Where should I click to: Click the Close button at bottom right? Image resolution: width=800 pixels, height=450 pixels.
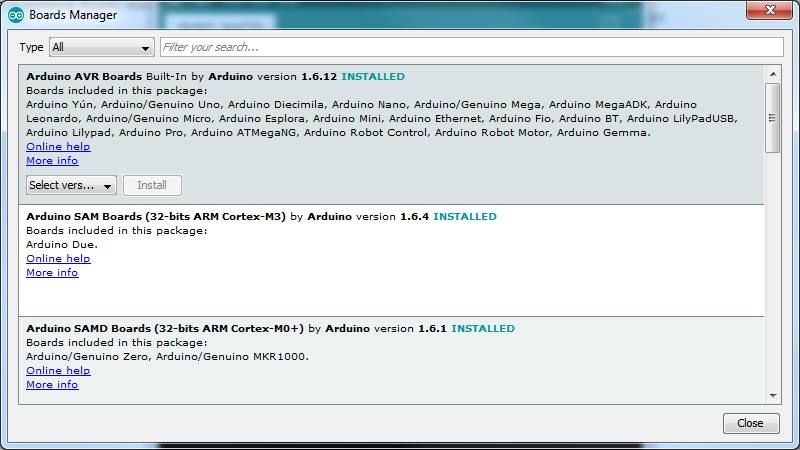[751, 423]
